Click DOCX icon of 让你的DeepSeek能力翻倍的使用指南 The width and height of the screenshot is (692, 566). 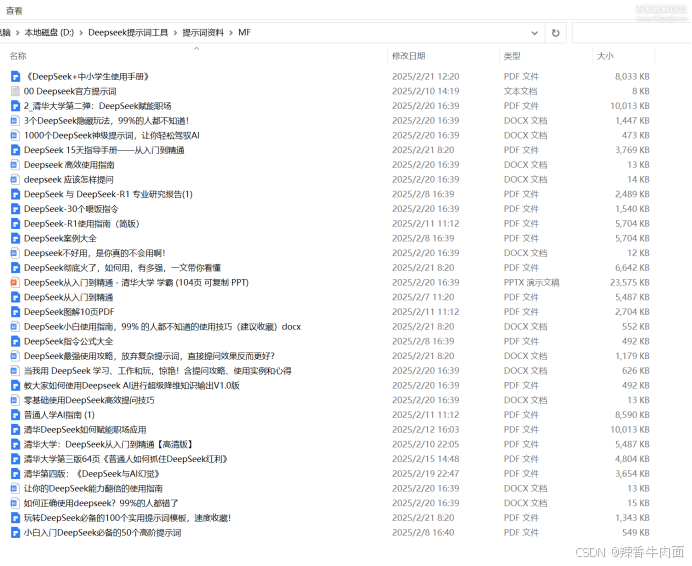15,489
